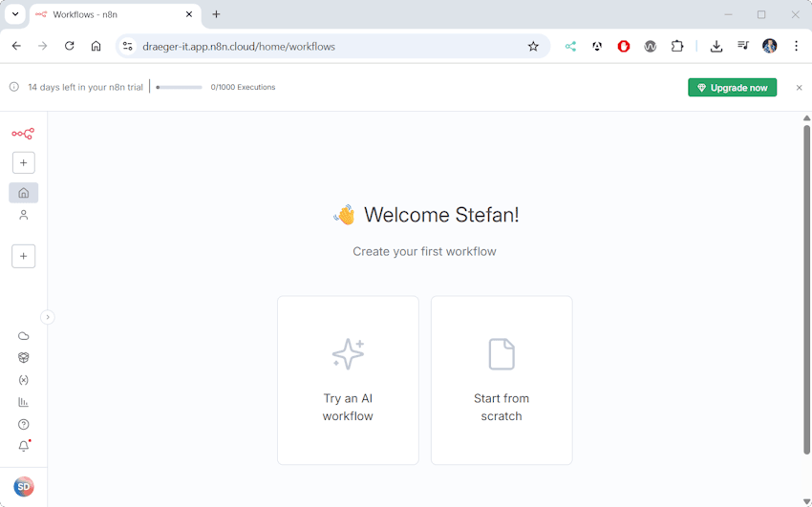Open the Home icon in sidebar
Image resolution: width=812 pixels, height=507 pixels.
tap(23, 193)
